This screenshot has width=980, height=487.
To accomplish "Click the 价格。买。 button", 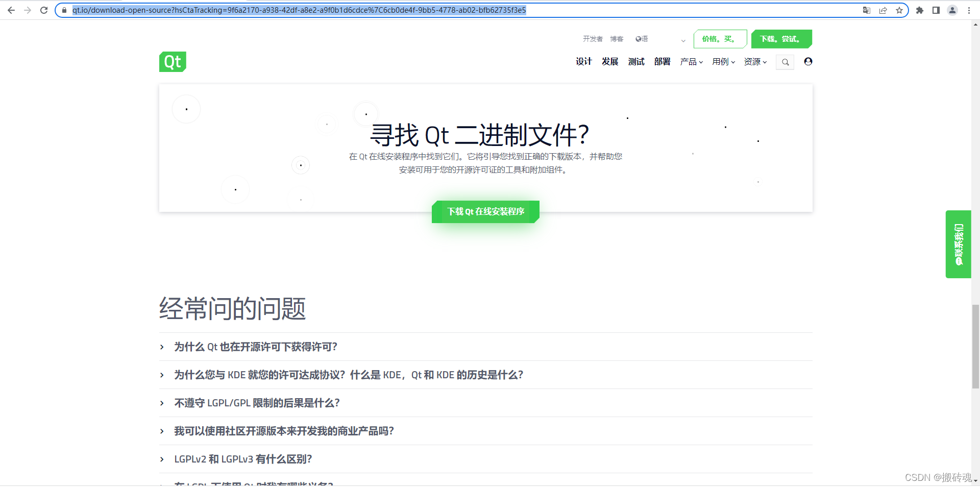I will tap(720, 39).
